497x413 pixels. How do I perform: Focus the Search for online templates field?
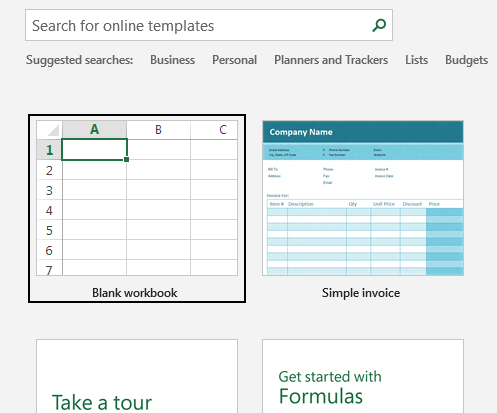209,25
